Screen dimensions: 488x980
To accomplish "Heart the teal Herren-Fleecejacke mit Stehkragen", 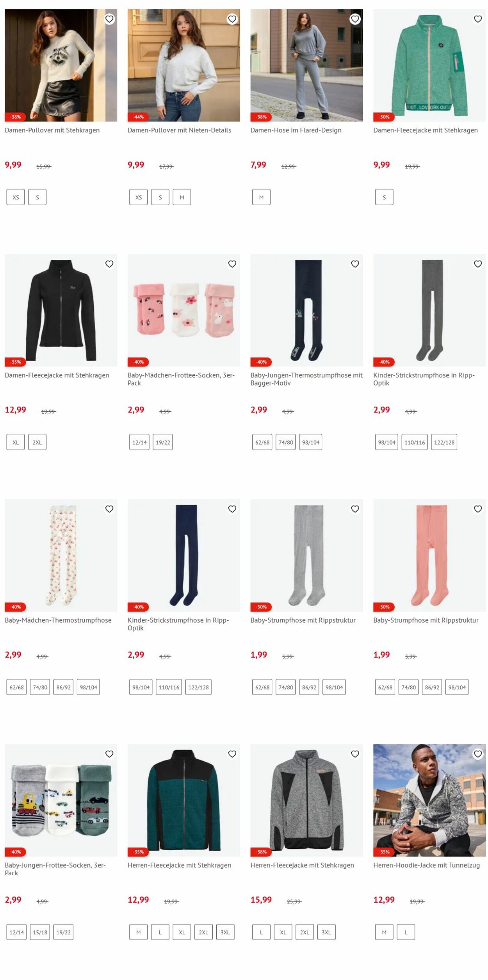I will click(x=232, y=754).
